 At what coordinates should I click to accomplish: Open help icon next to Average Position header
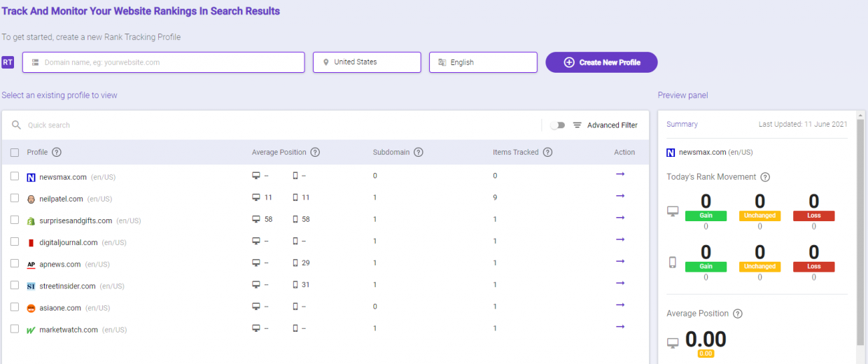(315, 153)
